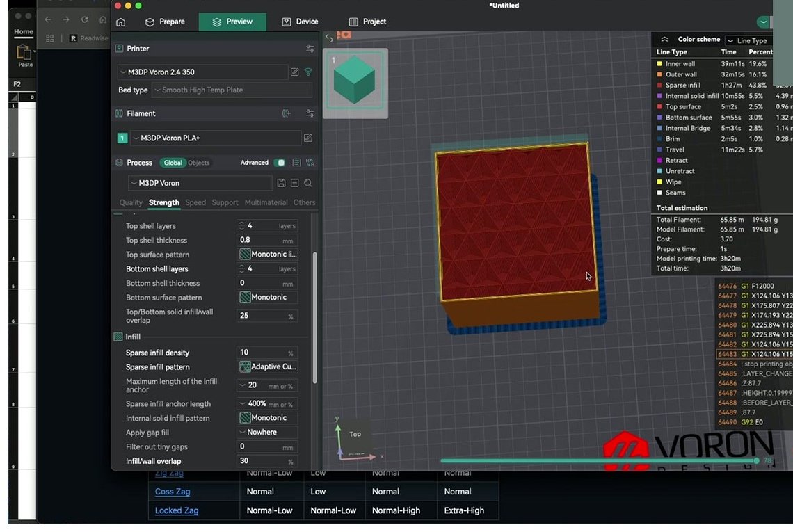Open the Bottom surface pattern dropdown
This screenshot has width=793, height=532.
(268, 297)
